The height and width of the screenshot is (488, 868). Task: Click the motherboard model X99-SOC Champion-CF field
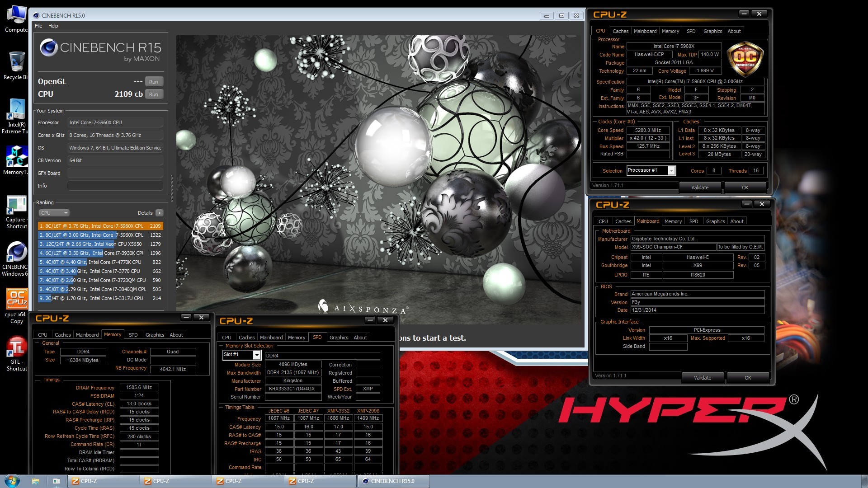[x=673, y=247]
